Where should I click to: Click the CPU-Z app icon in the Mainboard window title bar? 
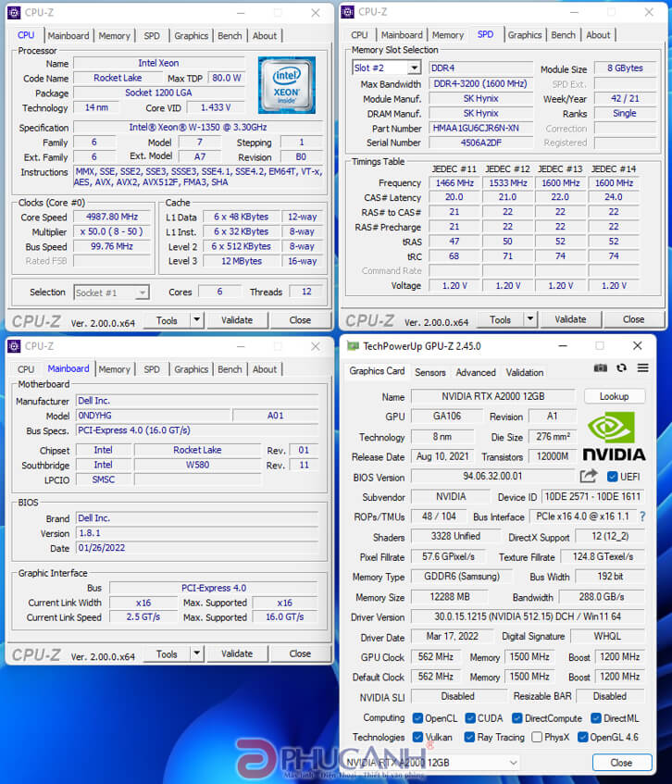pos(14,346)
